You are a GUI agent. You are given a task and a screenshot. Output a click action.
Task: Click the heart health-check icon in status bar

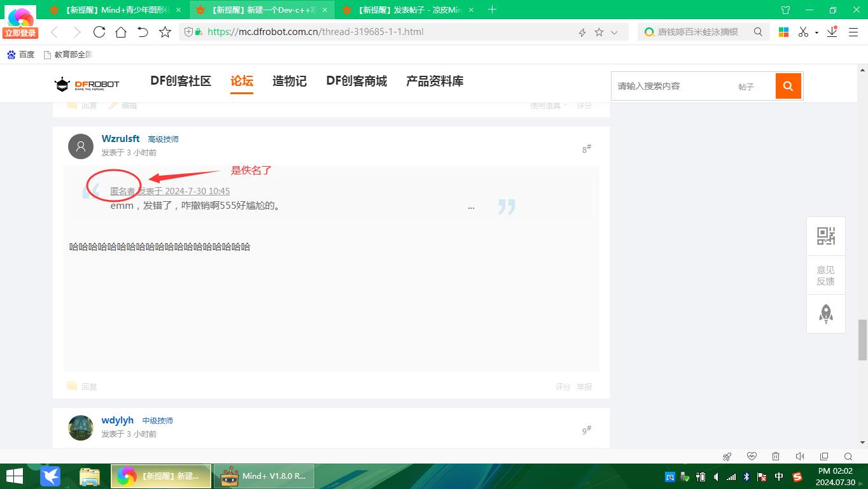coord(752,457)
